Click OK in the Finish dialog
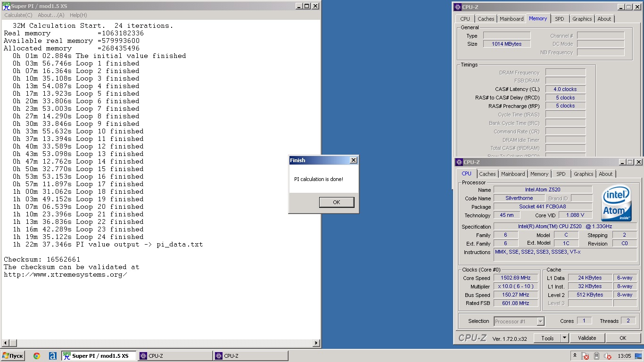Screen dimensions: 644x362 coord(336,202)
